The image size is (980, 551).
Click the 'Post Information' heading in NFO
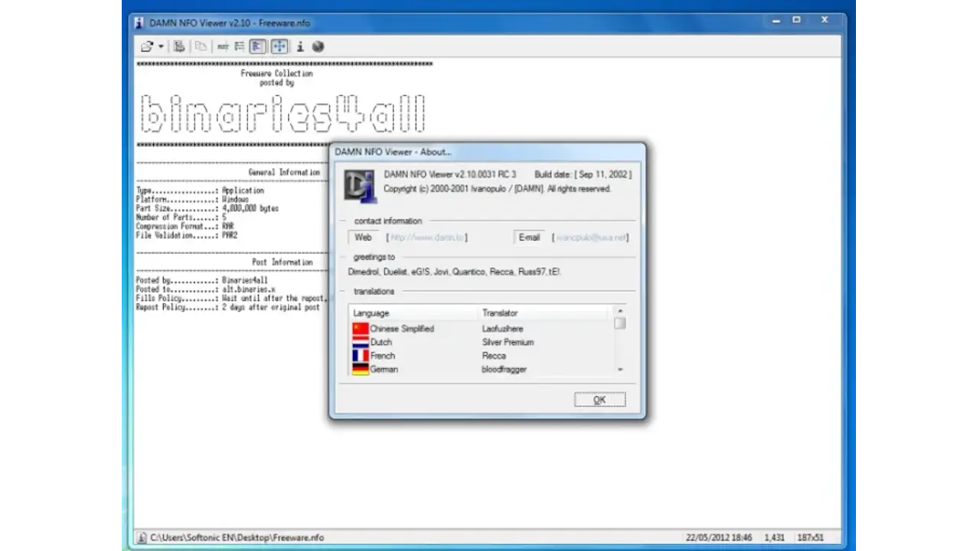[x=282, y=262]
